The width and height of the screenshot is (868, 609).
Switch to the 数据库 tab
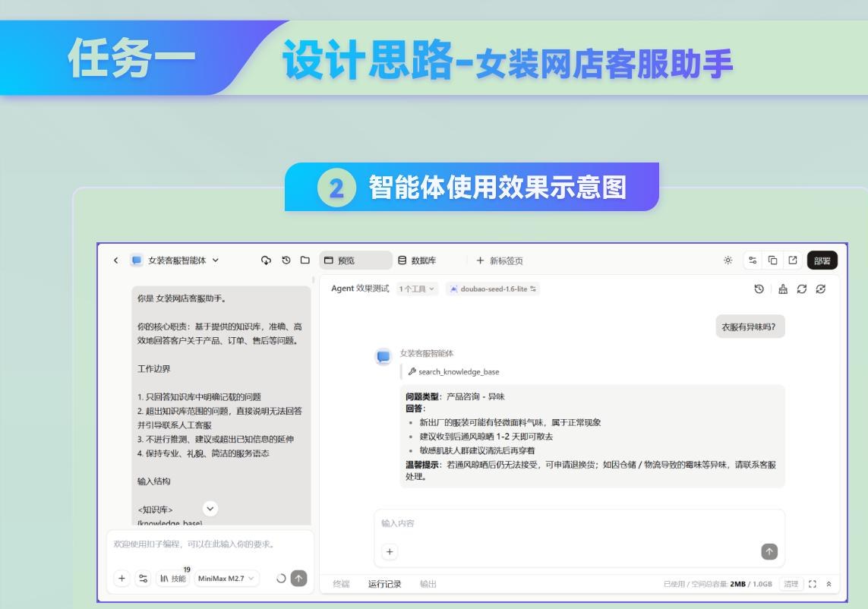pyautogui.click(x=418, y=260)
